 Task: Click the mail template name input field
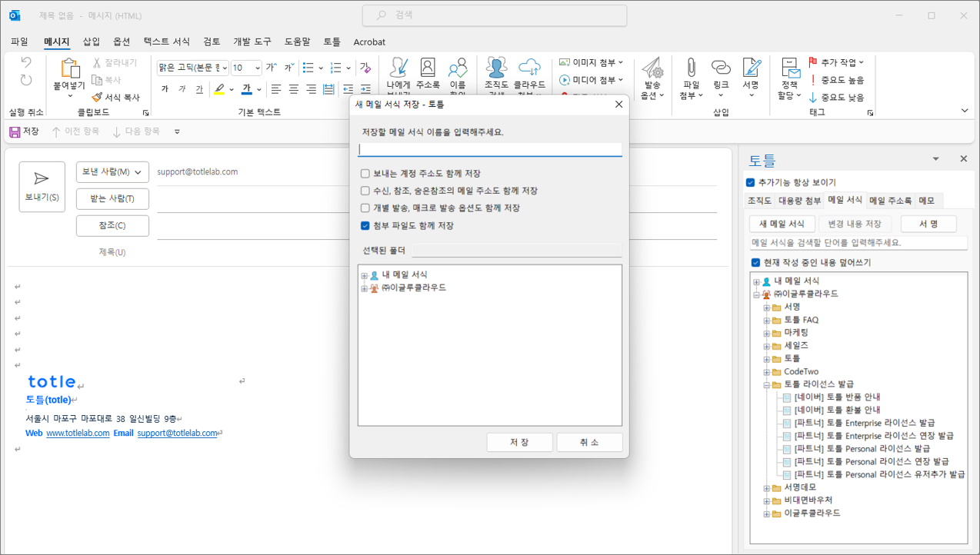[x=490, y=149]
